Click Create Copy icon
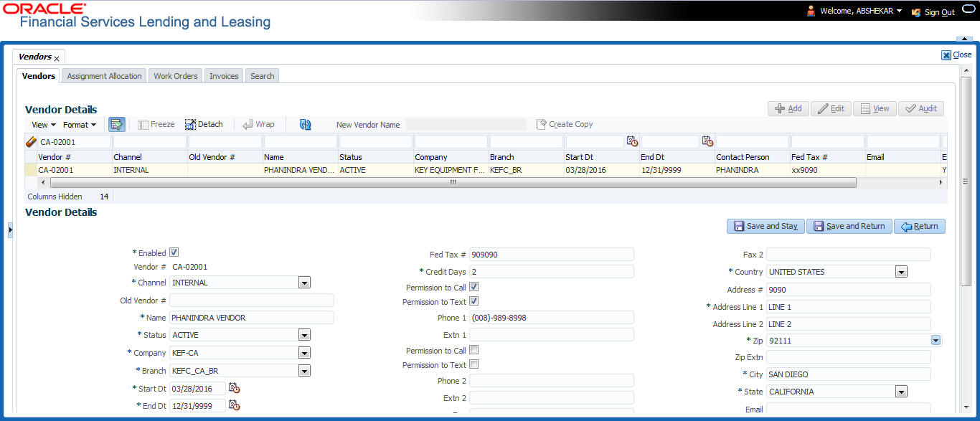Screen dimensions: 980x421 click(542, 124)
